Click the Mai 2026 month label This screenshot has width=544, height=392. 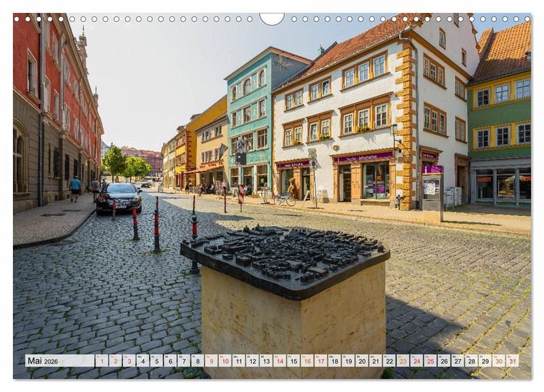tap(43, 361)
